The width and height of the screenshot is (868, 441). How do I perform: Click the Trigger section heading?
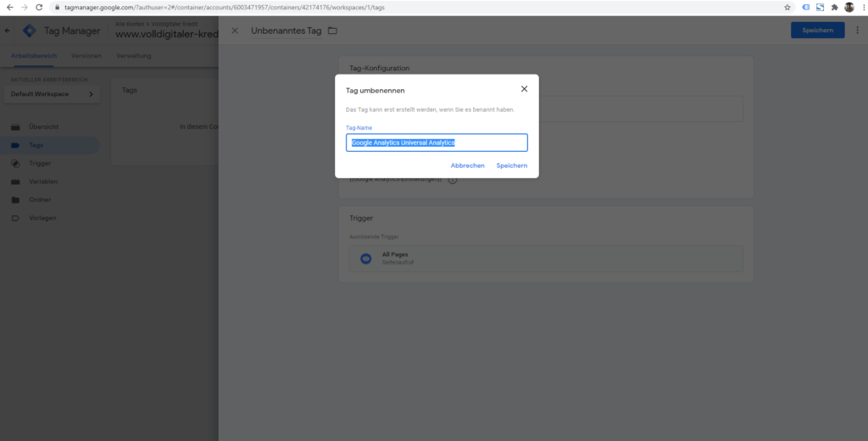point(361,218)
